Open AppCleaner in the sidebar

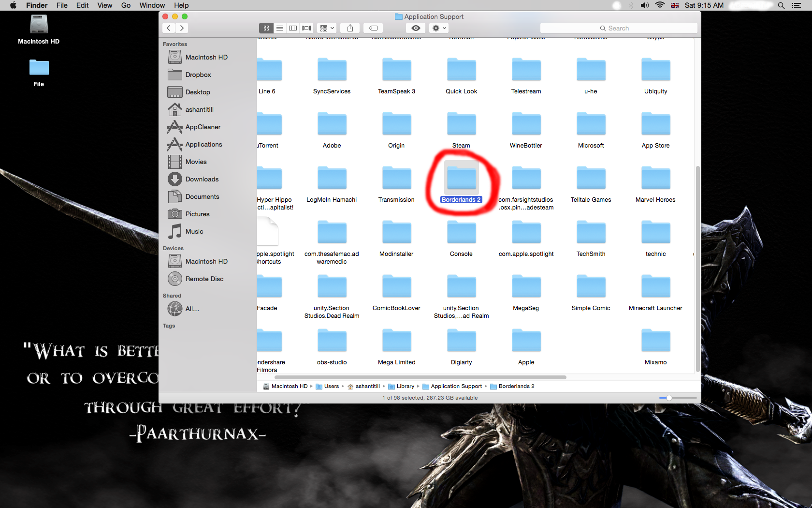[207, 127]
